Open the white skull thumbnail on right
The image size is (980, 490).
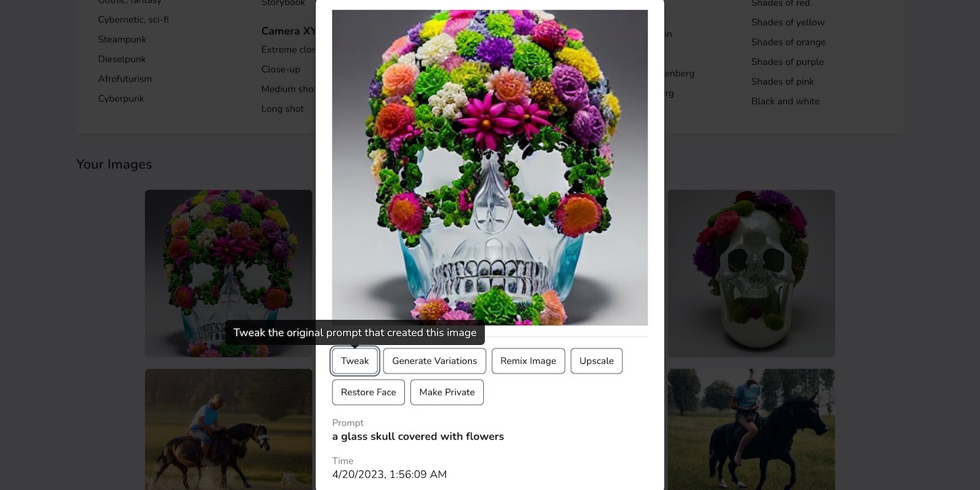[751, 273]
